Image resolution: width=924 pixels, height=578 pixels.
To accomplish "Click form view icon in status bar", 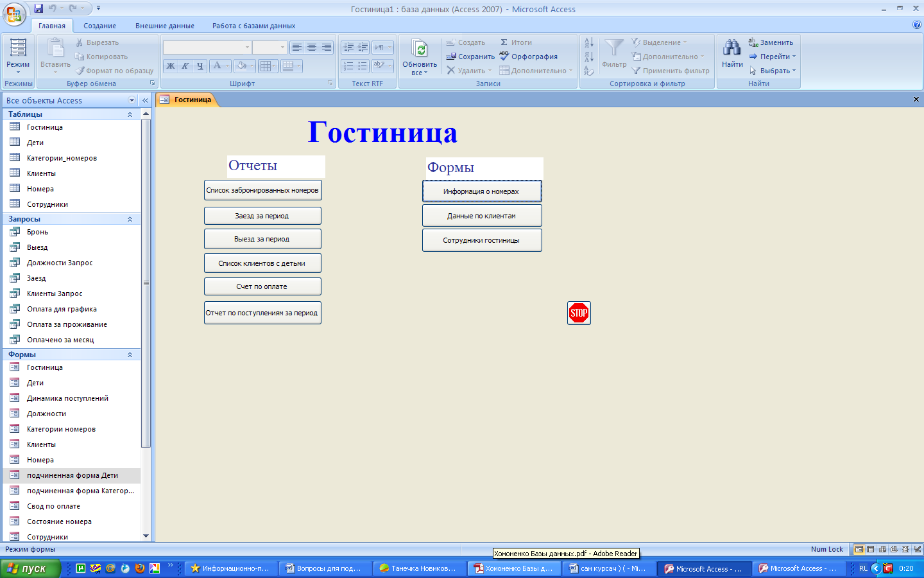I will point(859,549).
